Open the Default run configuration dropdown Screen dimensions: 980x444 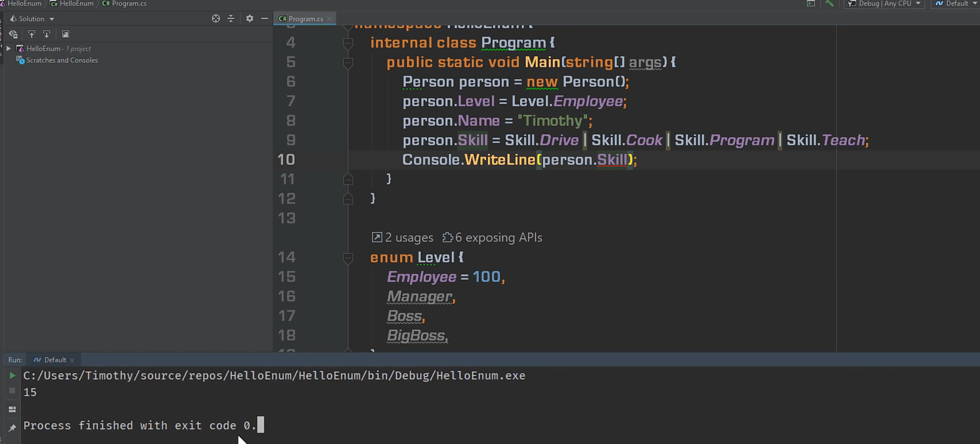point(956,3)
